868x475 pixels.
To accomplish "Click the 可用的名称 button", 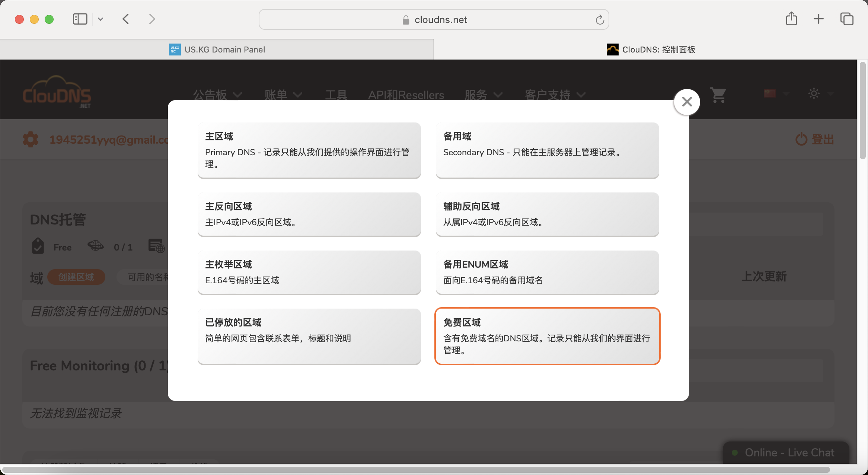I will click(x=143, y=277).
